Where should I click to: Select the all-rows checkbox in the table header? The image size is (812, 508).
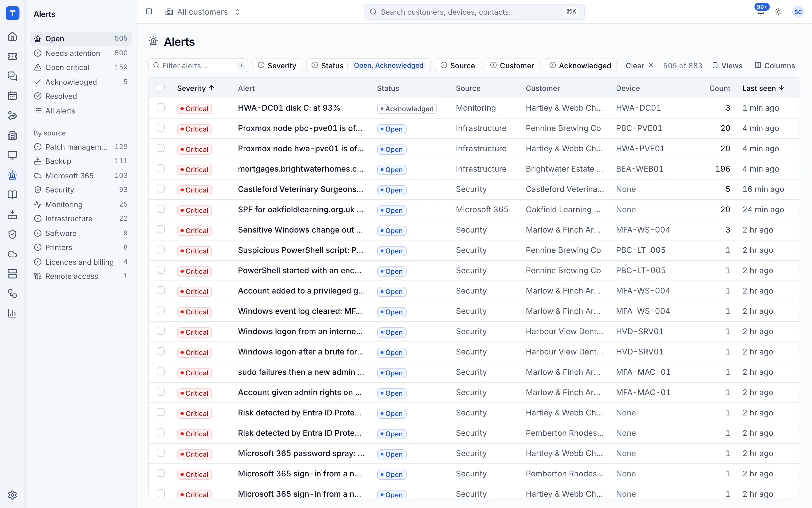[x=161, y=88]
